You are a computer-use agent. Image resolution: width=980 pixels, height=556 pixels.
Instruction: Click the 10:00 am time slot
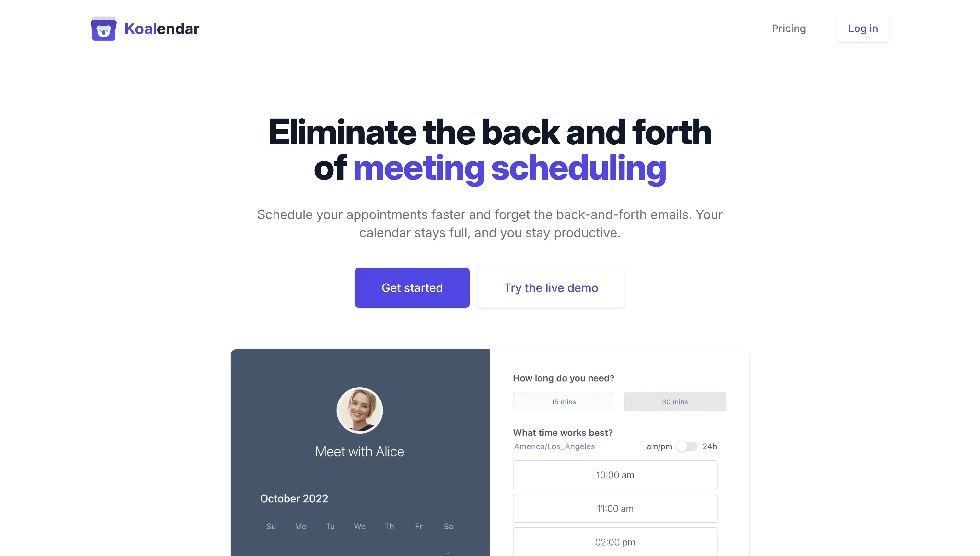[614, 475]
